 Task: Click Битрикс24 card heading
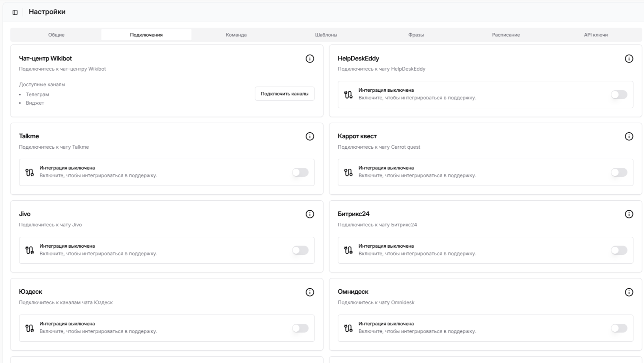pos(354,214)
